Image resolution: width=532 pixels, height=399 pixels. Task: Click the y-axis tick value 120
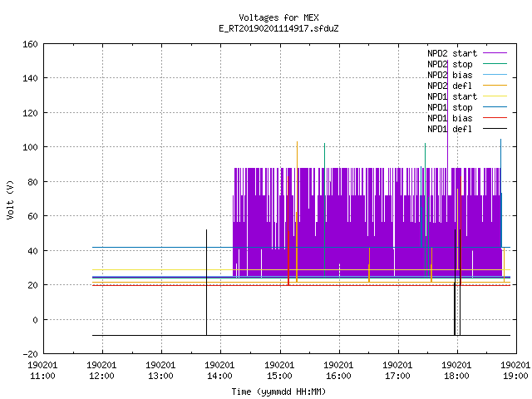tap(30, 113)
